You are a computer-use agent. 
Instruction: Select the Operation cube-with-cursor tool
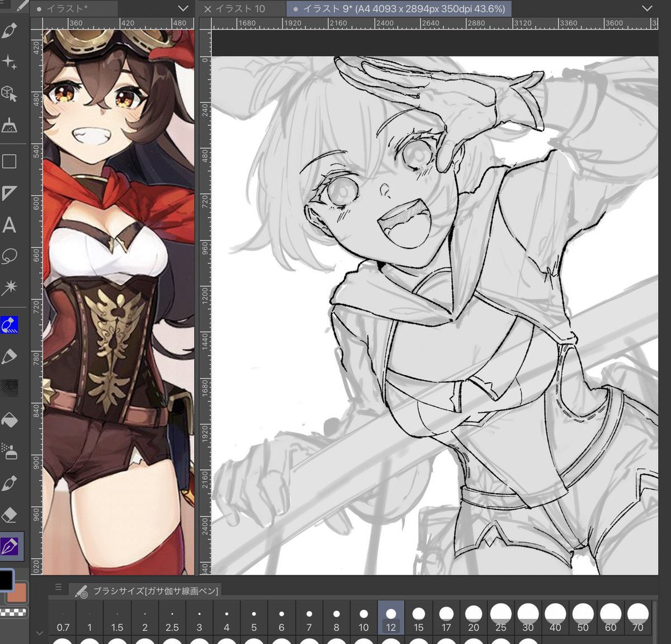pyautogui.click(x=9, y=93)
